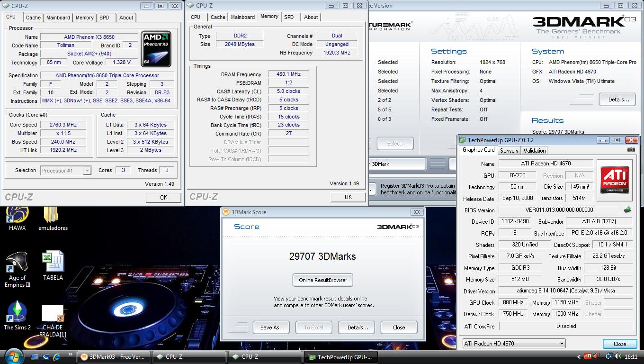Viewport: 644px width, 364px height.
Task: Expand hidden quick launch items chevron
Action: point(71,355)
